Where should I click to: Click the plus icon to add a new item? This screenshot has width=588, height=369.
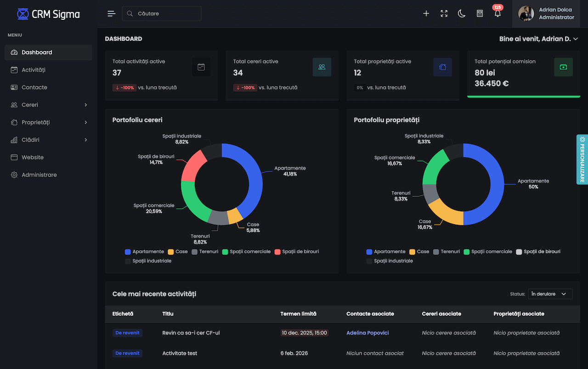click(426, 13)
